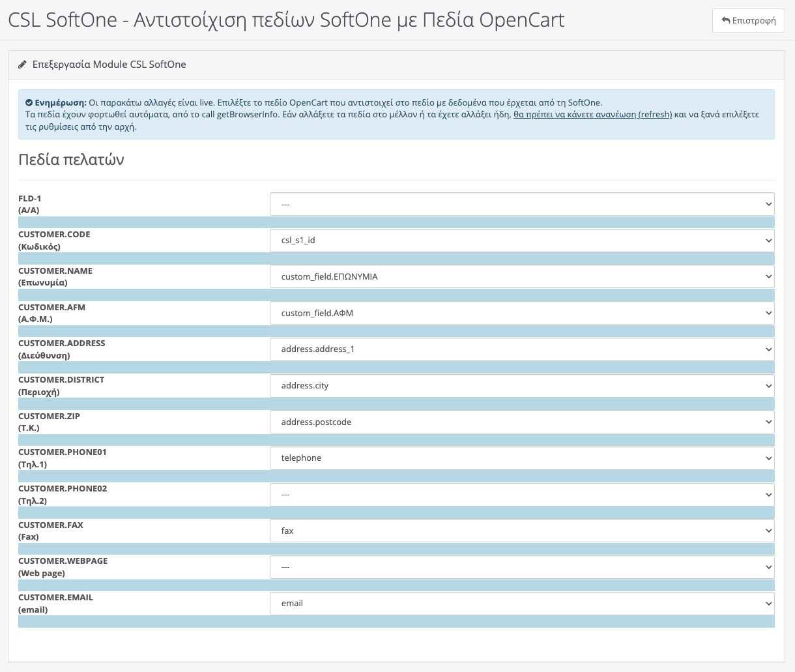Viewport: 795px width, 672px height.
Task: Open the CUSTOMER.AFM dropdown showing custom_field.ΑΦΜ
Action: pos(522,313)
